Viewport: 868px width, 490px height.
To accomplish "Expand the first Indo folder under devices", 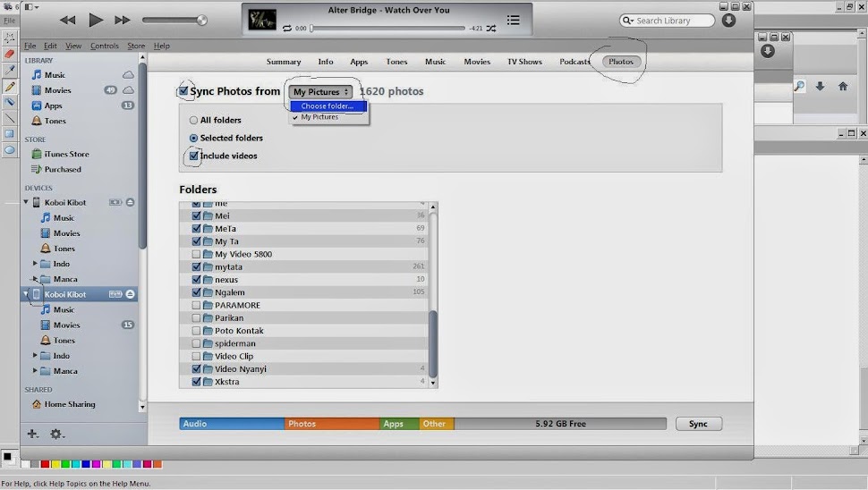I will tap(35, 264).
